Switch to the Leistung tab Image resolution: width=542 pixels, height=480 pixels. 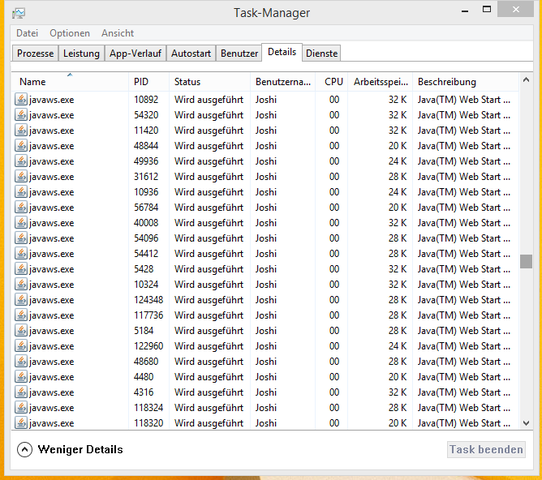coord(81,54)
